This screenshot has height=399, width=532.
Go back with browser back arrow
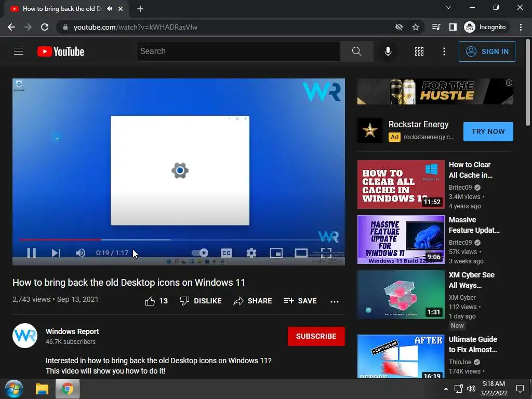point(11,27)
